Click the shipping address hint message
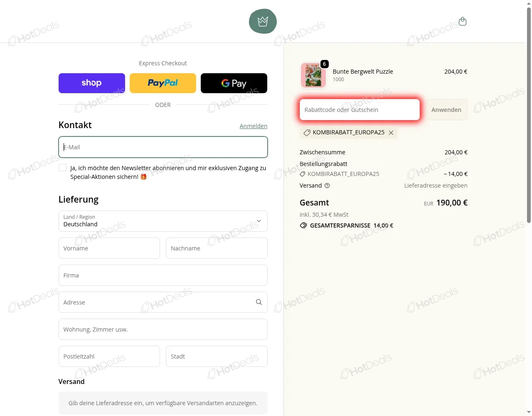The width and height of the screenshot is (532, 416). (163, 403)
